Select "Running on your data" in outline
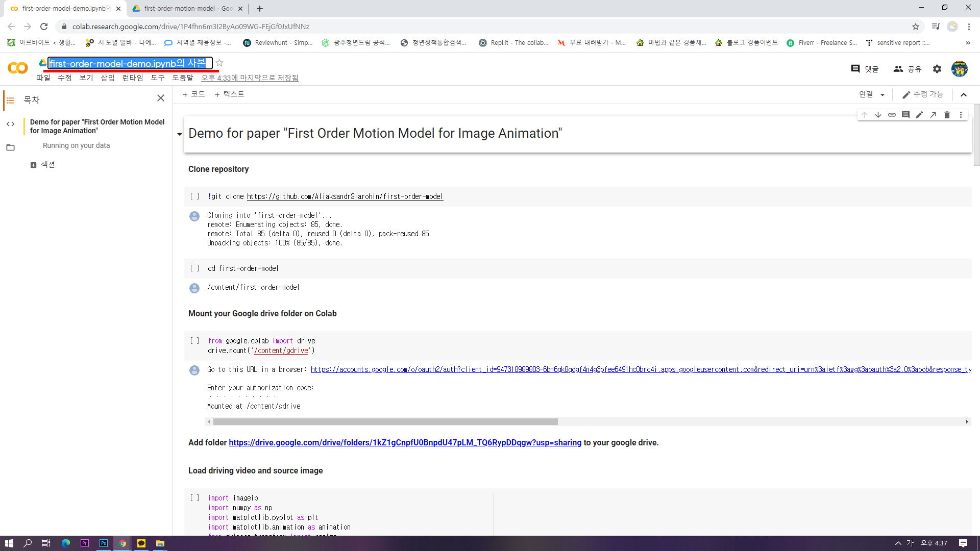 pyautogui.click(x=76, y=145)
